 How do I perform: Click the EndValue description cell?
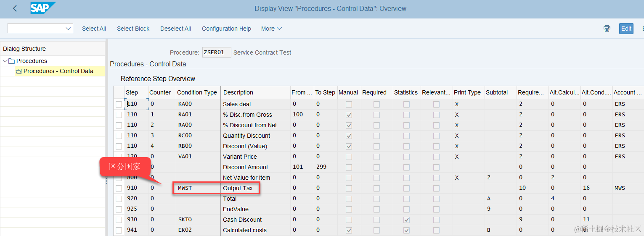(255, 209)
